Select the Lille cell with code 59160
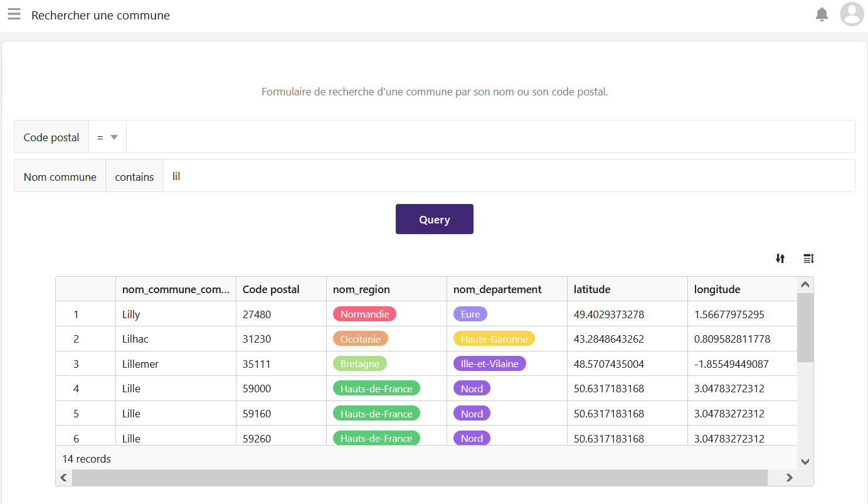The width and height of the screenshot is (868, 504). (x=176, y=414)
